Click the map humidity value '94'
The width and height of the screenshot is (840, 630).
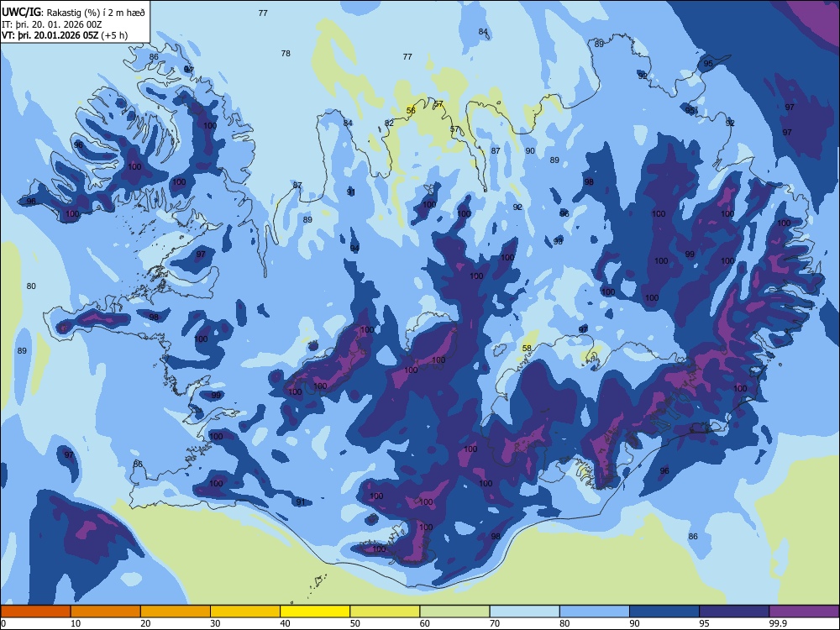[354, 248]
